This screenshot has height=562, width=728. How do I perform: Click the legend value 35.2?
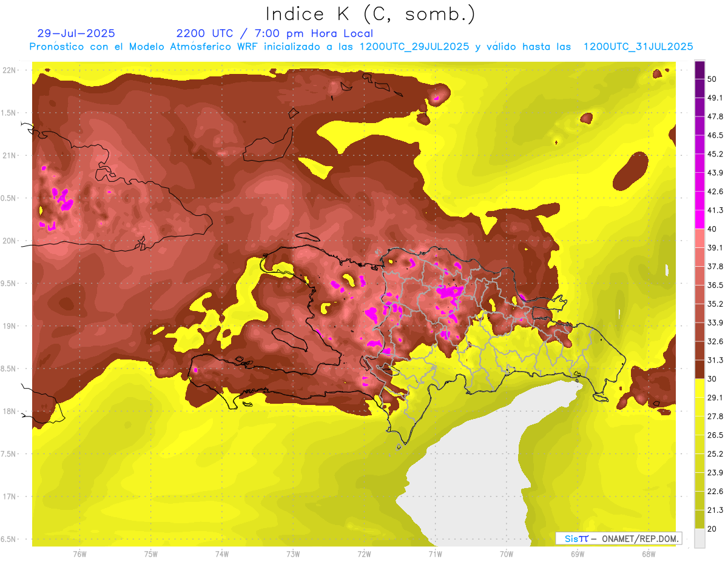point(715,304)
